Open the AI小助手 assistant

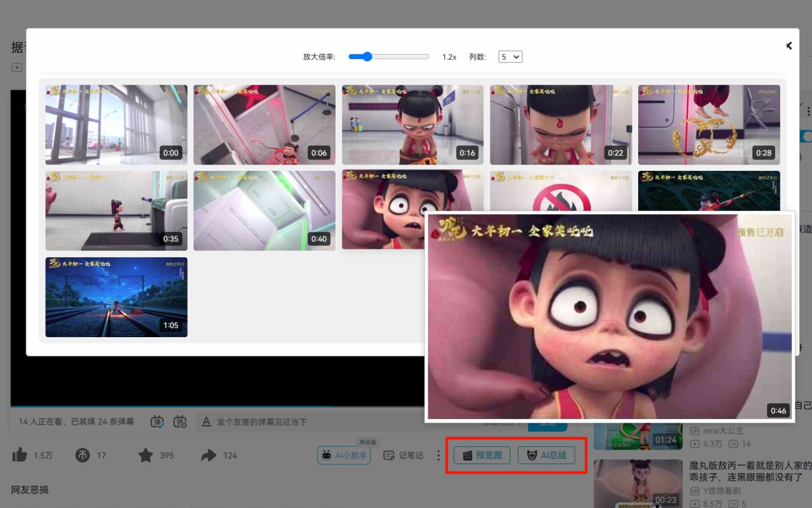tap(344, 455)
